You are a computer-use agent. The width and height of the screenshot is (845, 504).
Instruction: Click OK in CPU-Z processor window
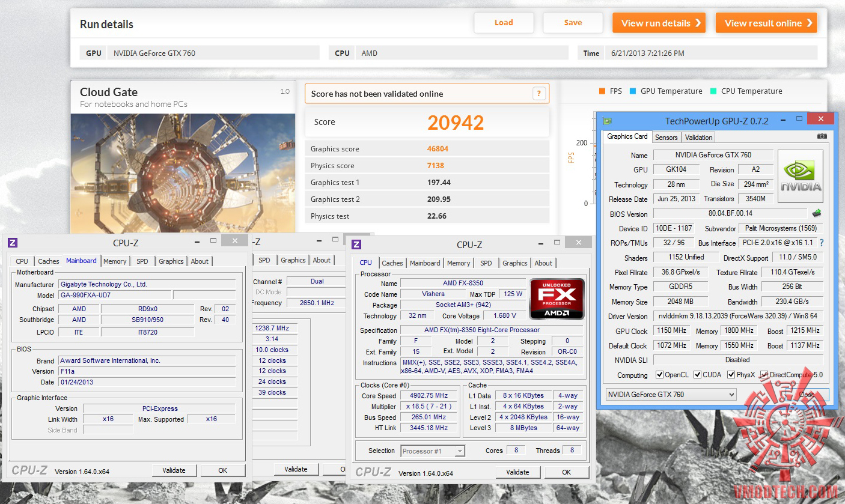coord(566,472)
